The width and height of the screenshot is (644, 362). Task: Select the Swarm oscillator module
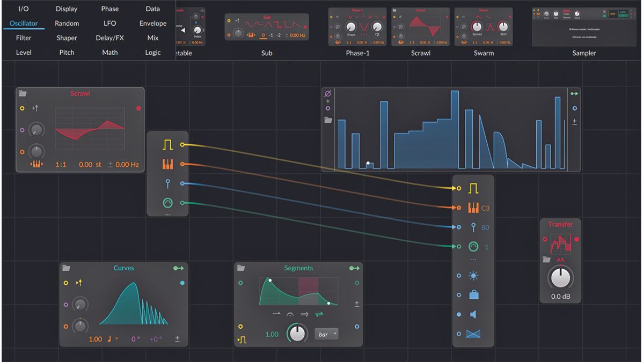pyautogui.click(x=484, y=27)
